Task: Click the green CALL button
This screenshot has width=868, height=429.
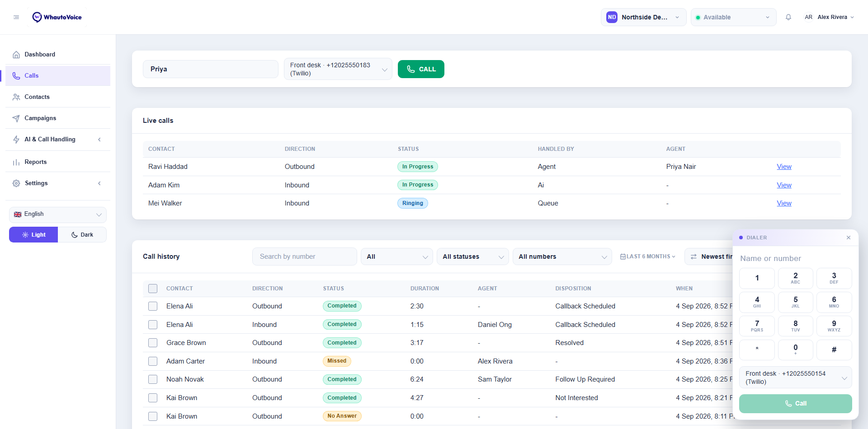Action: pyautogui.click(x=421, y=69)
